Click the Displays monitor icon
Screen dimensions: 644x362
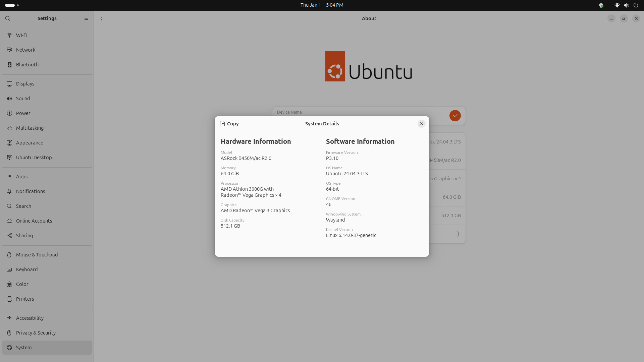[x=9, y=84]
